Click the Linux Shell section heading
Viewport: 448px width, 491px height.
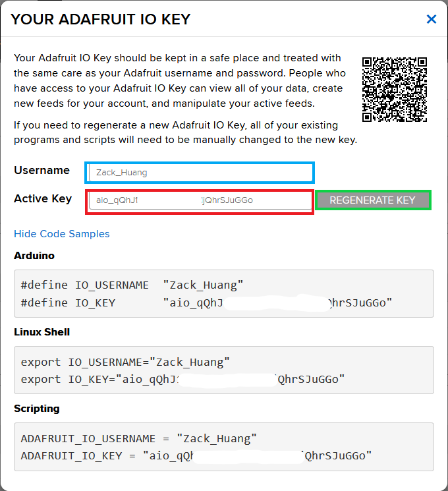tap(42, 332)
